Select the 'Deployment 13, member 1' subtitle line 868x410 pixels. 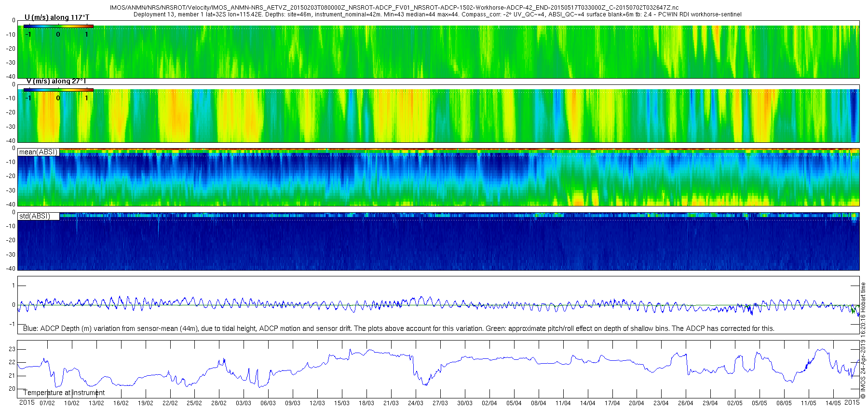click(x=437, y=14)
